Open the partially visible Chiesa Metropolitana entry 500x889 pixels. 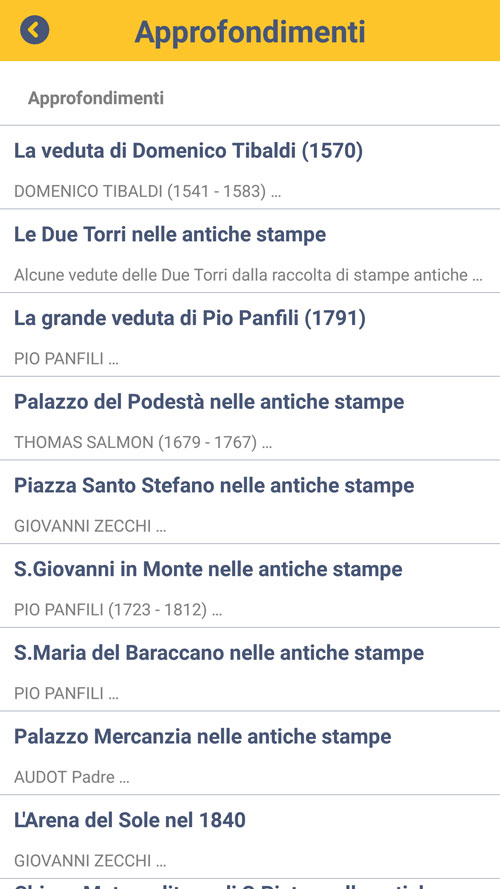coord(250,884)
